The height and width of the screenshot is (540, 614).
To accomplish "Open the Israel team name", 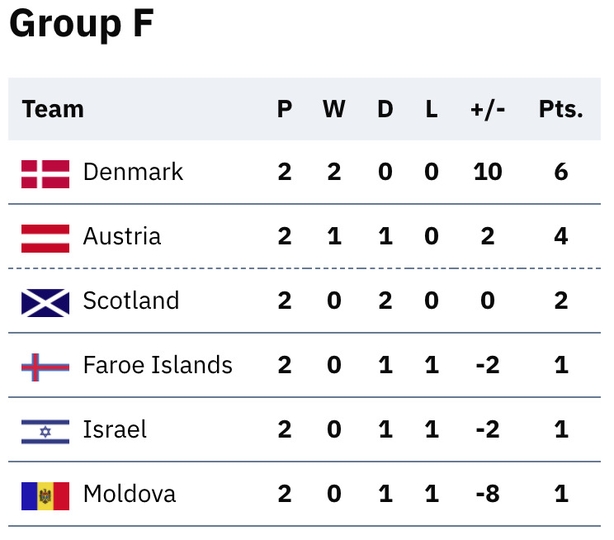I will point(115,429).
